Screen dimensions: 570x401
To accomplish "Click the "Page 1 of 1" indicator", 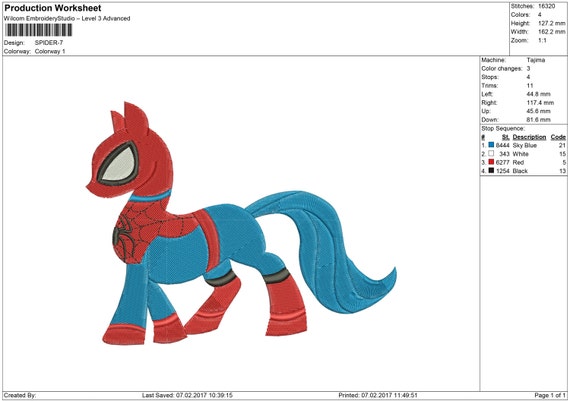I will click(x=550, y=395).
